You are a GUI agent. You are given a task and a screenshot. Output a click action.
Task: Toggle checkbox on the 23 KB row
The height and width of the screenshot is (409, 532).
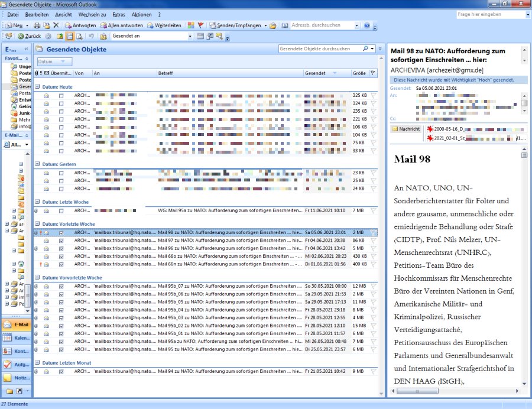tap(61, 173)
